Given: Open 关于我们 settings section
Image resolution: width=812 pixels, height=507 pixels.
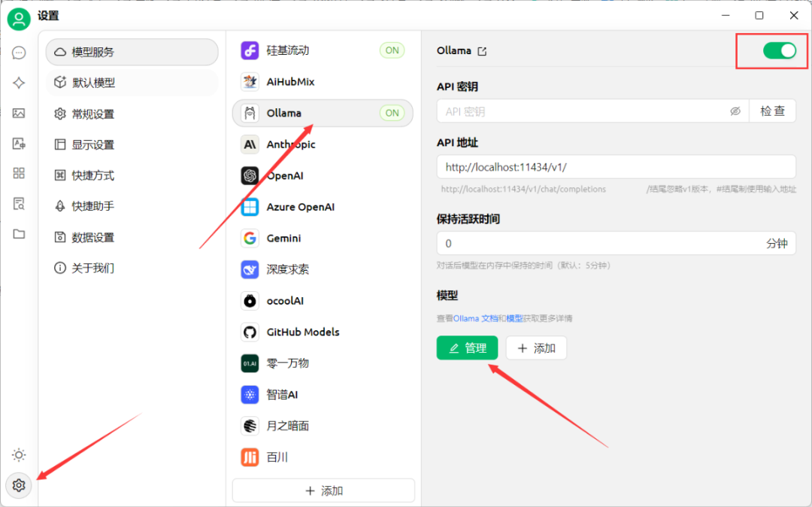Looking at the screenshot, I should [132, 268].
